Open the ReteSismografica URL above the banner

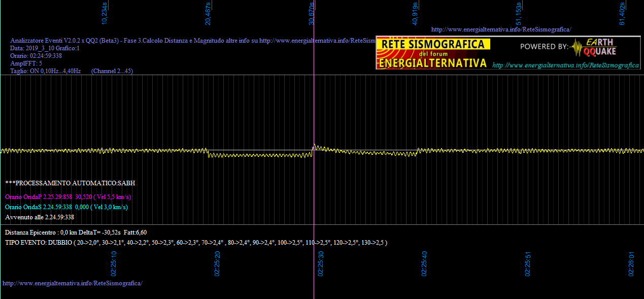point(501,29)
